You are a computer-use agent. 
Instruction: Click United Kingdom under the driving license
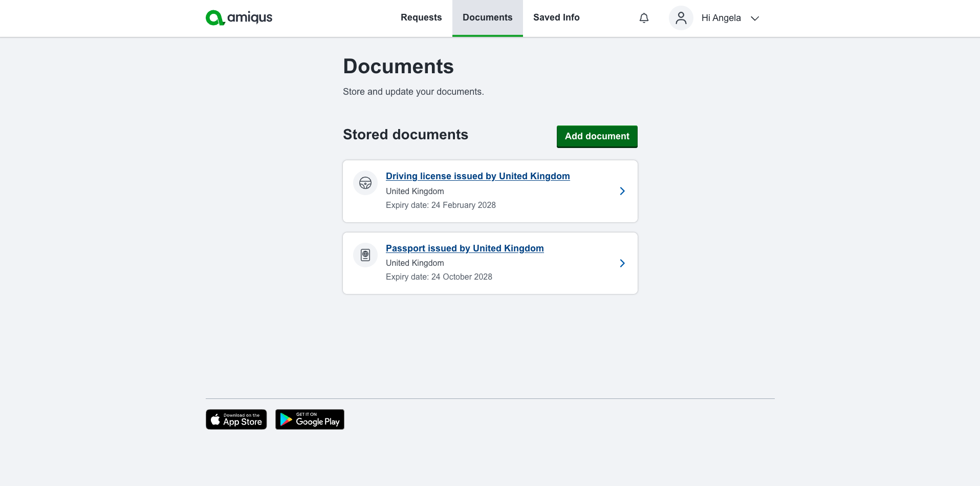coord(415,191)
